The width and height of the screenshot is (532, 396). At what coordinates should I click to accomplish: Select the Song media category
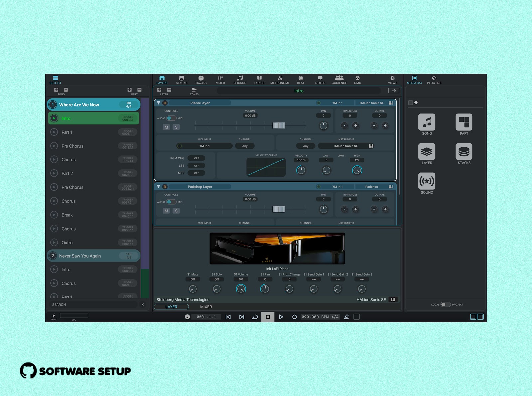pos(427,122)
